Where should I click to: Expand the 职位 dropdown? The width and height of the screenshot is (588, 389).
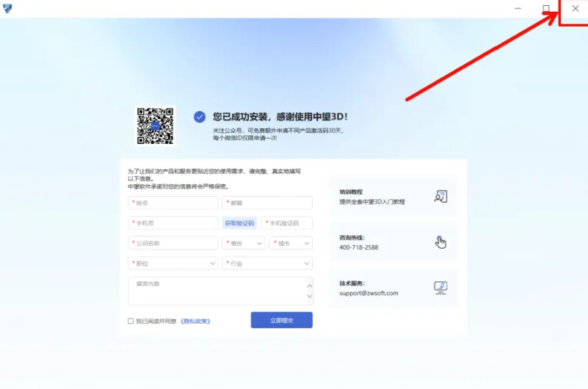tap(173, 263)
